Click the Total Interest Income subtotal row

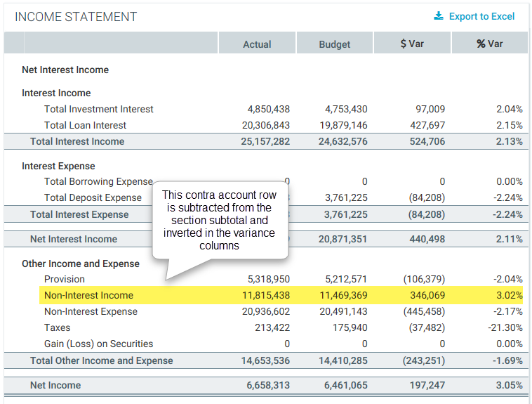(77, 141)
